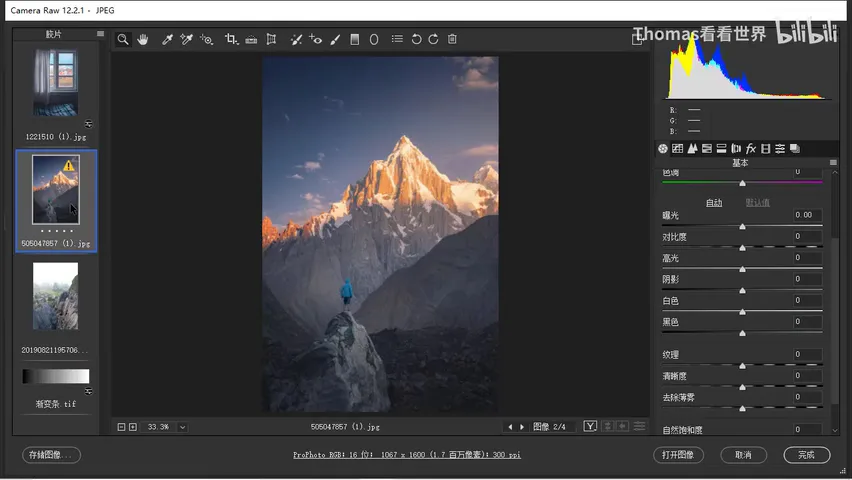Click the 高光 highlights slider handle

coord(742,269)
